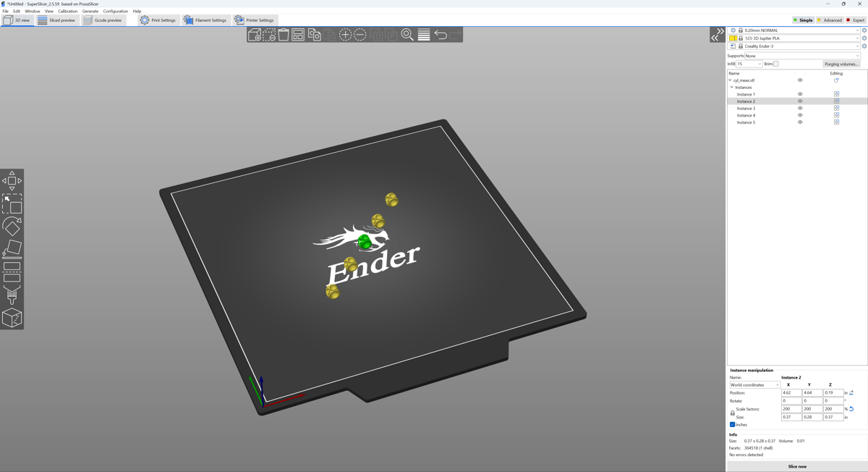The image size is (868, 472).
Task: Toggle visibility of Instance 1
Action: tap(800, 94)
